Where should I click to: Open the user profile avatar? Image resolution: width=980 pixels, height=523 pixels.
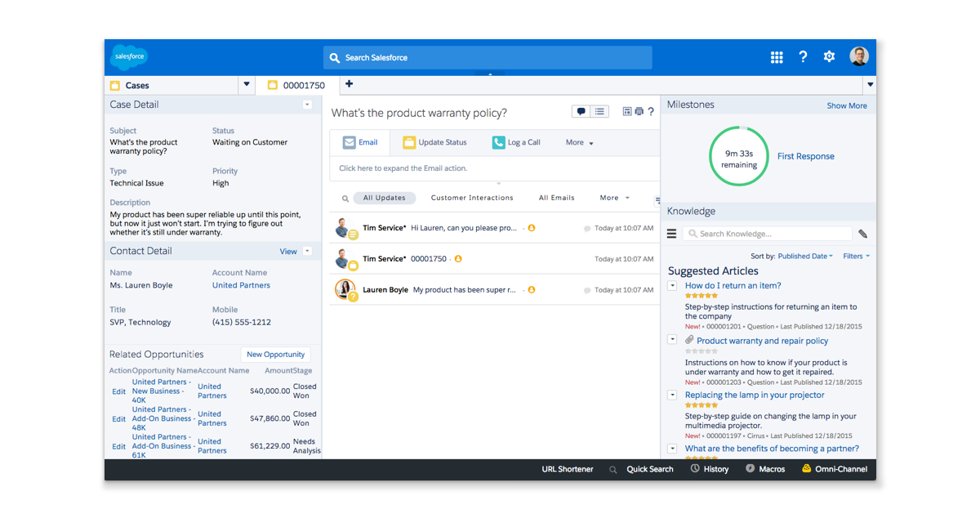tap(858, 56)
